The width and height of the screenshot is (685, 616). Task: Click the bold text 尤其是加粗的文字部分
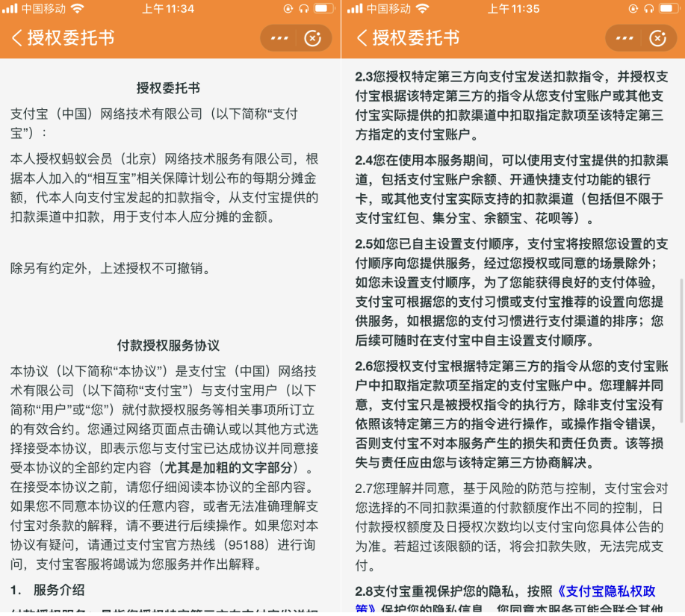point(228,467)
